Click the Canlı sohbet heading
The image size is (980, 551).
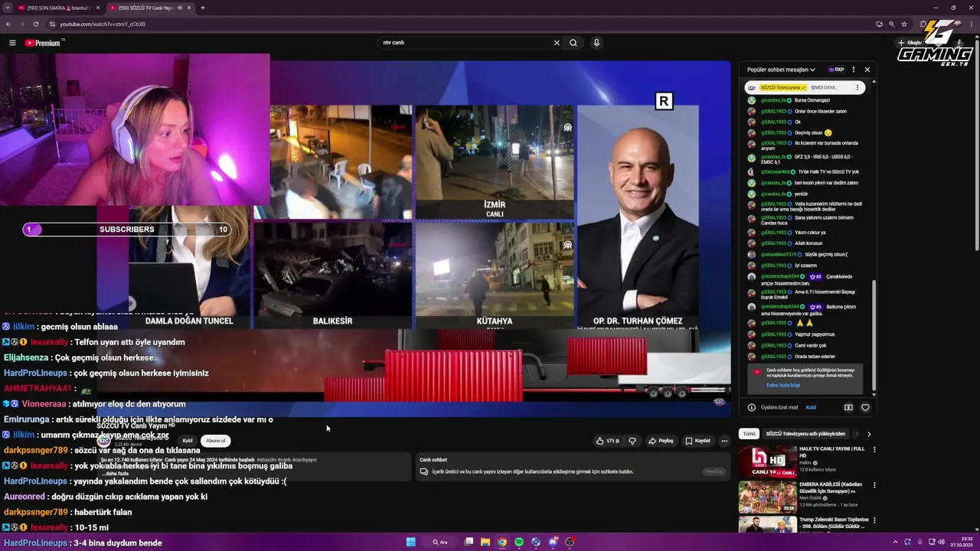(433, 460)
